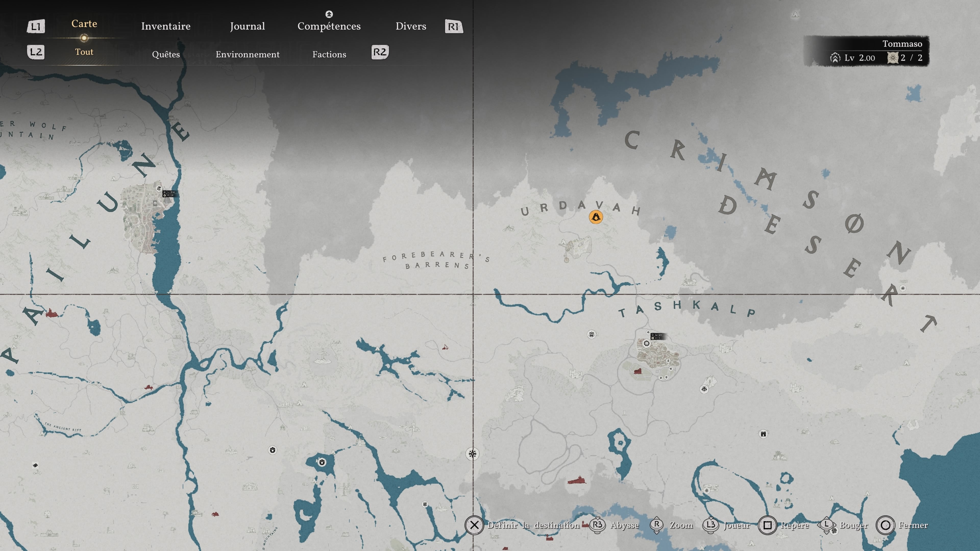This screenshot has width=980, height=551.
Task: Click the alert icon above Compétences
Action: pos(329,14)
